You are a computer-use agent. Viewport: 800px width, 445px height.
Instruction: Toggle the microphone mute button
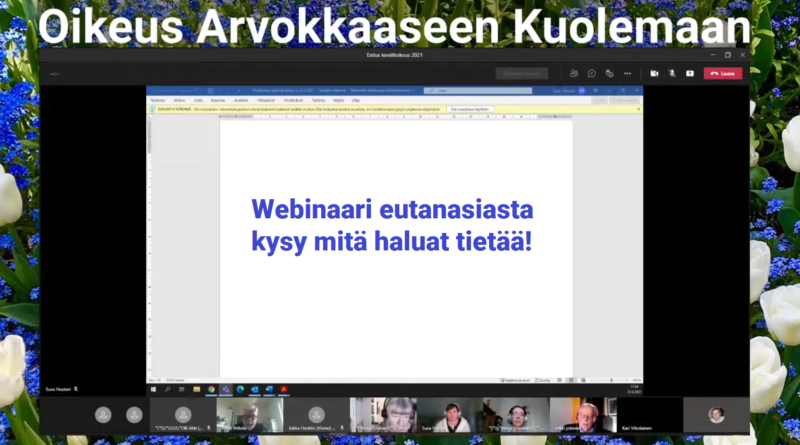point(671,73)
